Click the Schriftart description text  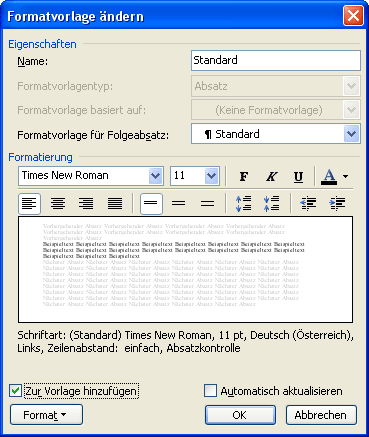point(185,342)
